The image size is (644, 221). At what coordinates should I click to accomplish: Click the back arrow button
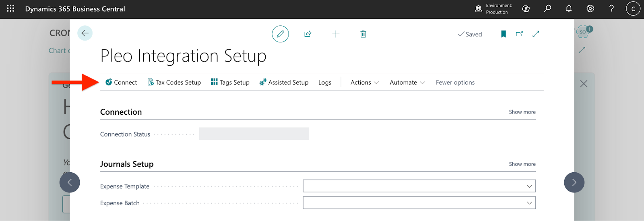85,33
